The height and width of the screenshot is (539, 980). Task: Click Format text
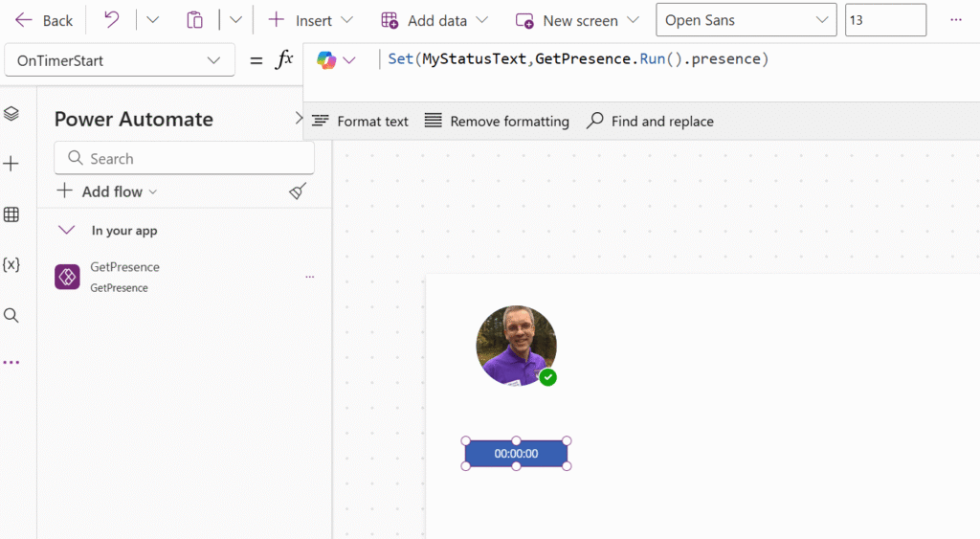click(360, 122)
